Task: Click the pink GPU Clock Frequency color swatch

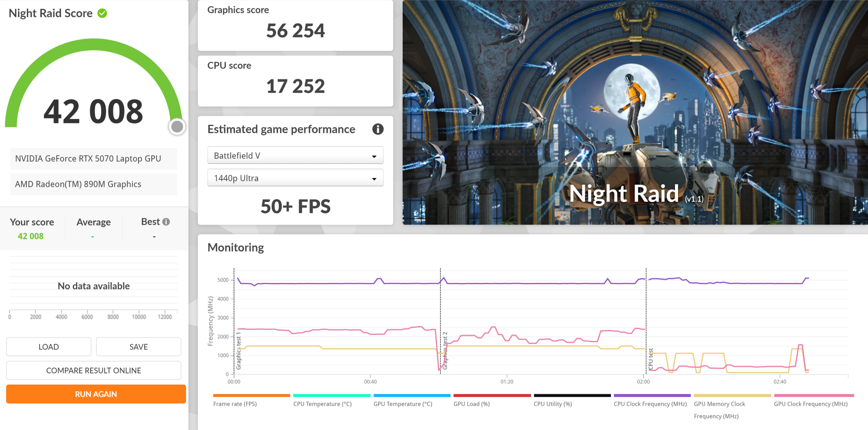Action: pos(814,395)
